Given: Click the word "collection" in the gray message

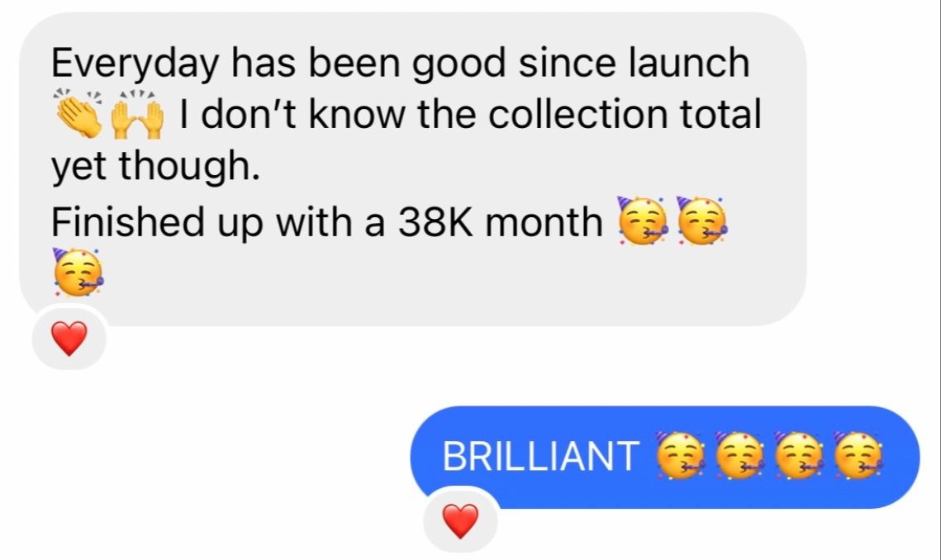Looking at the screenshot, I should click(x=578, y=114).
